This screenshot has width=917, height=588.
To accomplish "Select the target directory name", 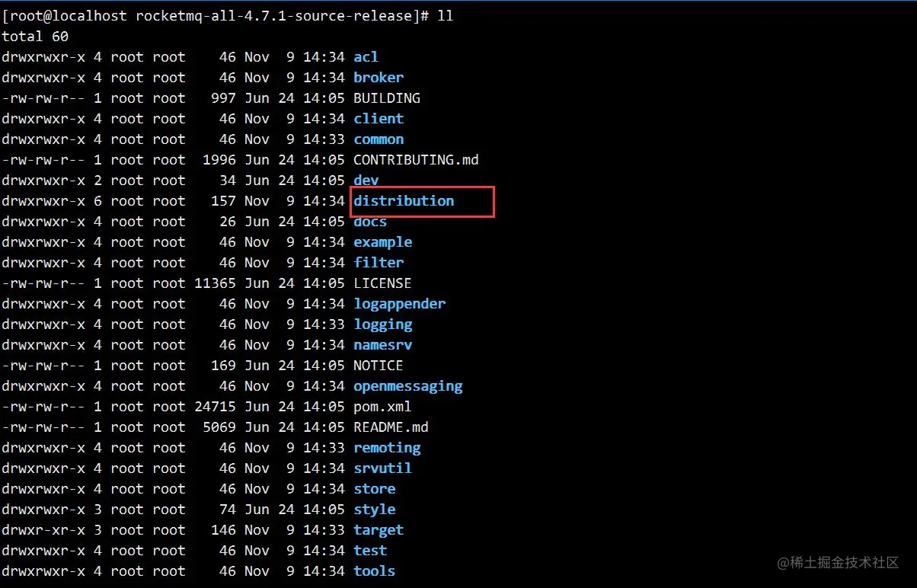I will 379,530.
